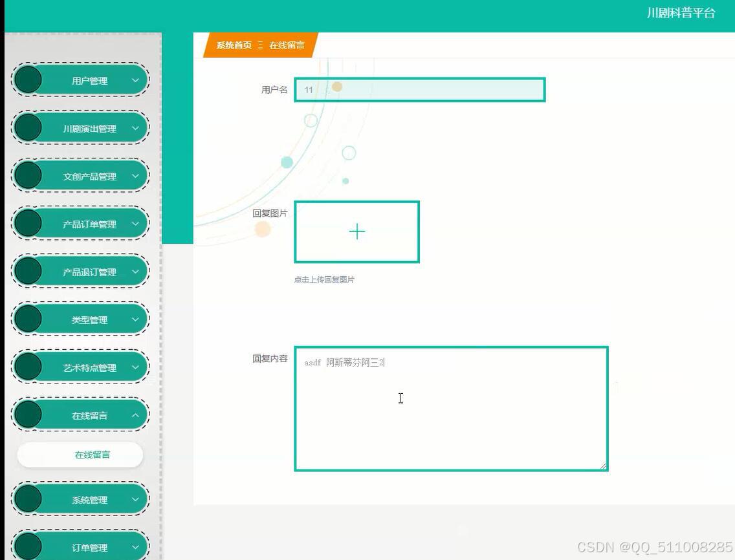Image resolution: width=735 pixels, height=560 pixels.
Task: Click the dark circle icon beside 产品退订管理
Action: point(28,271)
